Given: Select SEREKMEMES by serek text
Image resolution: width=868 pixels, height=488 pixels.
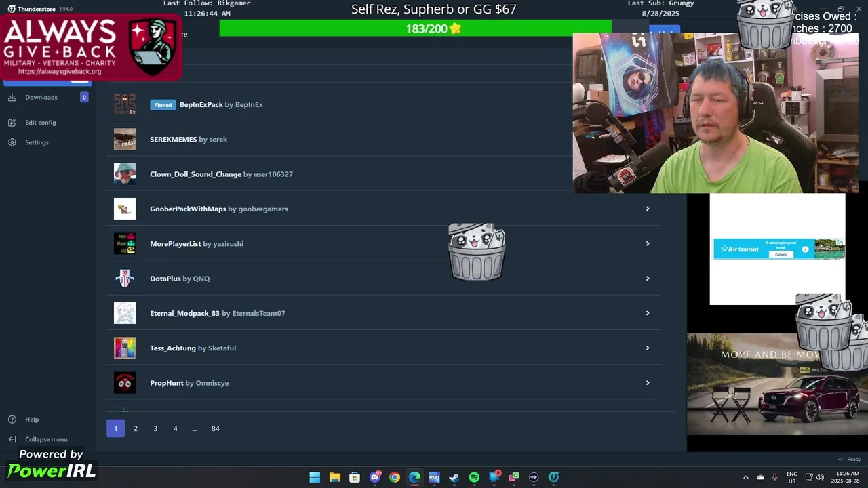Looking at the screenshot, I should 189,140.
